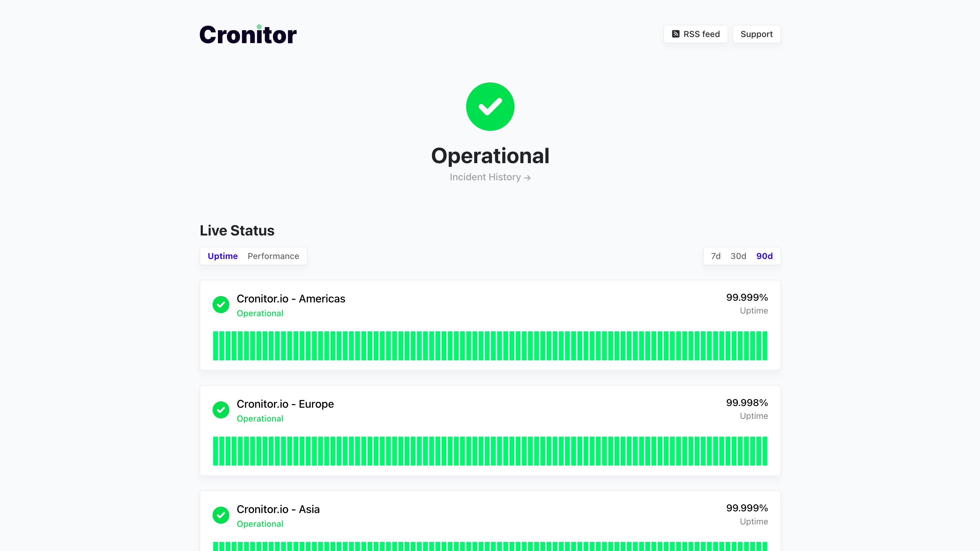Image resolution: width=980 pixels, height=551 pixels.
Task: Click the green Operational checkmark icon
Action: (490, 107)
